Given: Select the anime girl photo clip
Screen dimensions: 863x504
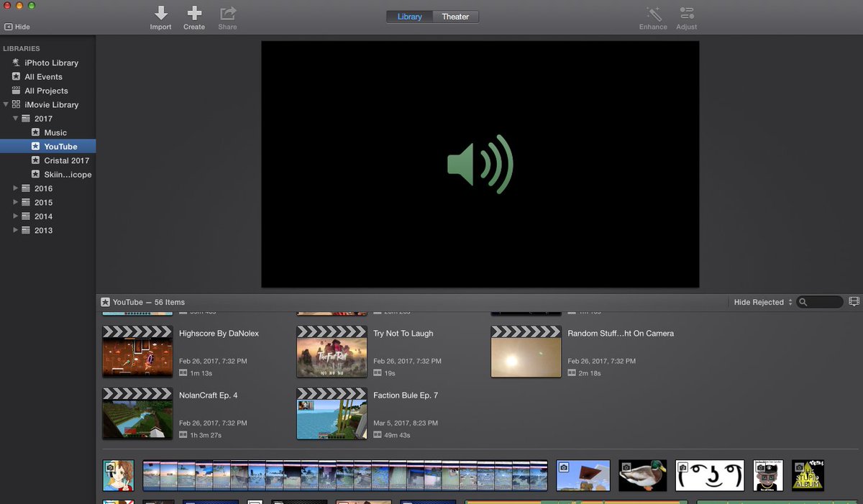Looking at the screenshot, I should click(119, 475).
